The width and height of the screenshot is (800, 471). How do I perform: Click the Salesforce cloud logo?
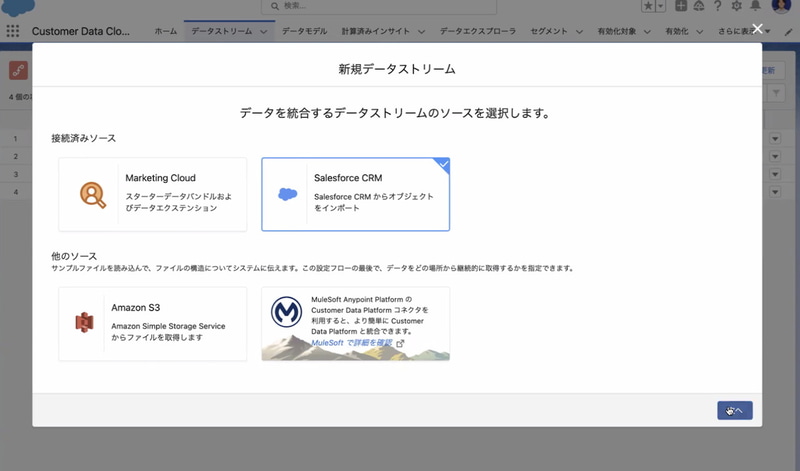click(18, 7)
